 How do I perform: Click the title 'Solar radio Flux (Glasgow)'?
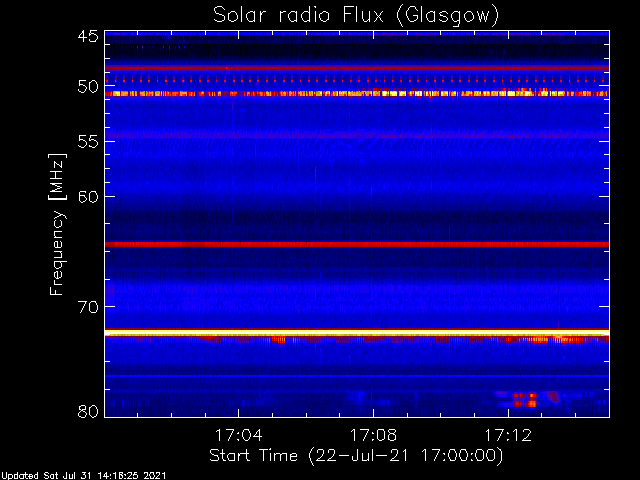pyautogui.click(x=356, y=16)
